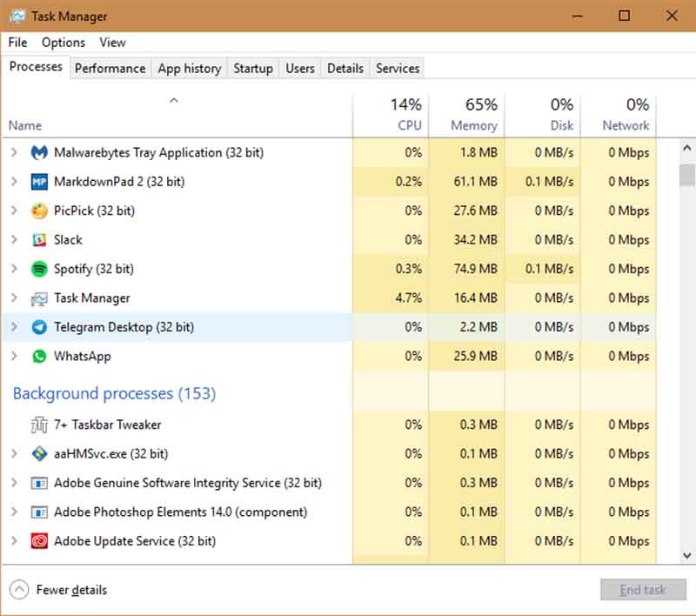Click the scroll down arrow of process list
The image size is (696, 616).
pos(686,555)
